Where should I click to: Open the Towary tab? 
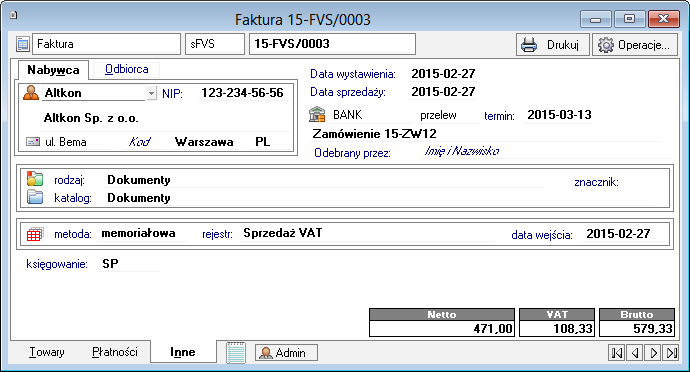click(47, 352)
